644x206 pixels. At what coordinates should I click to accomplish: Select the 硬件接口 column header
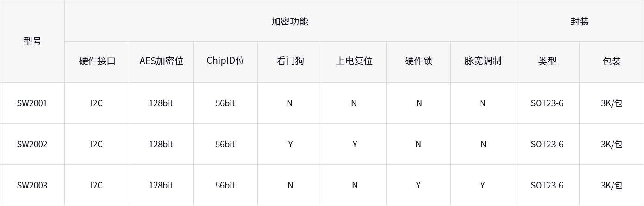[x=97, y=61]
